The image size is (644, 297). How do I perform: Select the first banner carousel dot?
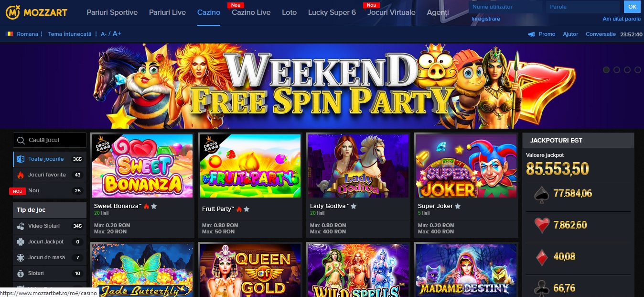tap(606, 70)
